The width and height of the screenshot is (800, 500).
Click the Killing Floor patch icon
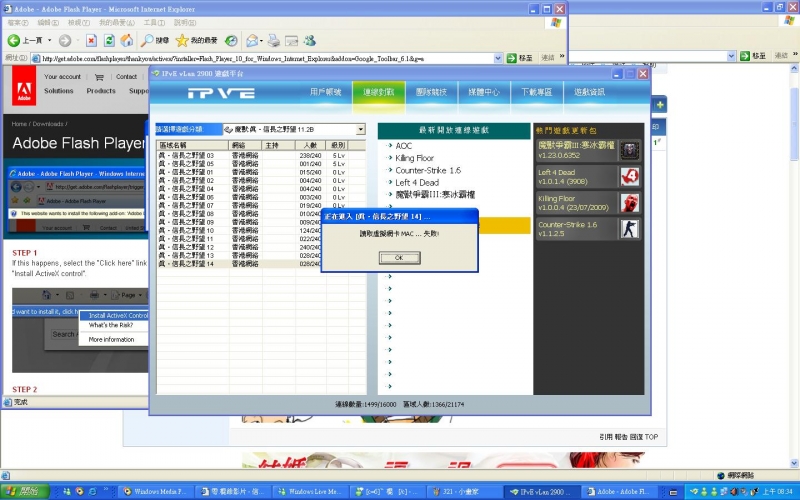(x=630, y=203)
